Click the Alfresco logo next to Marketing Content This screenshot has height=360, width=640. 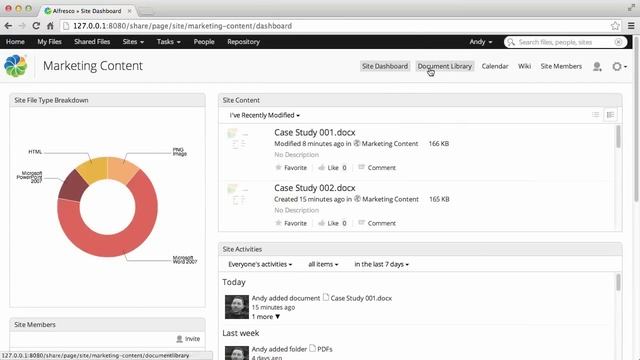(x=16, y=66)
